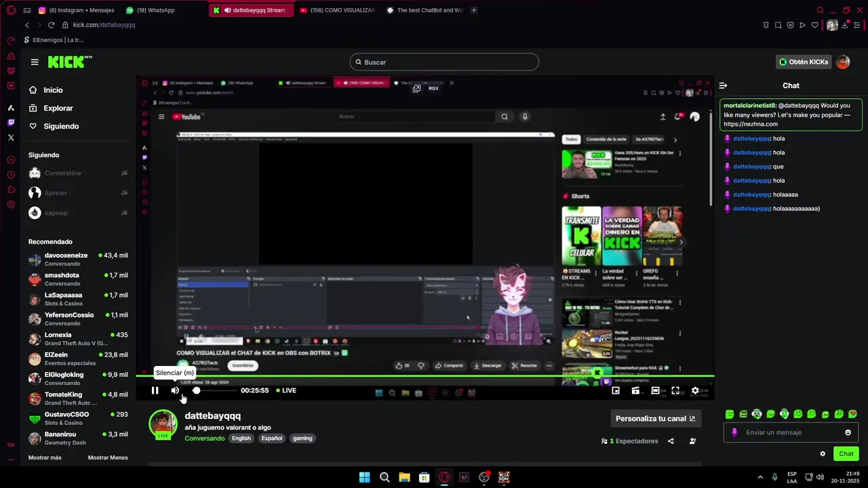Open the emoji picker in chat box
The height and width of the screenshot is (488, 868).
(848, 432)
